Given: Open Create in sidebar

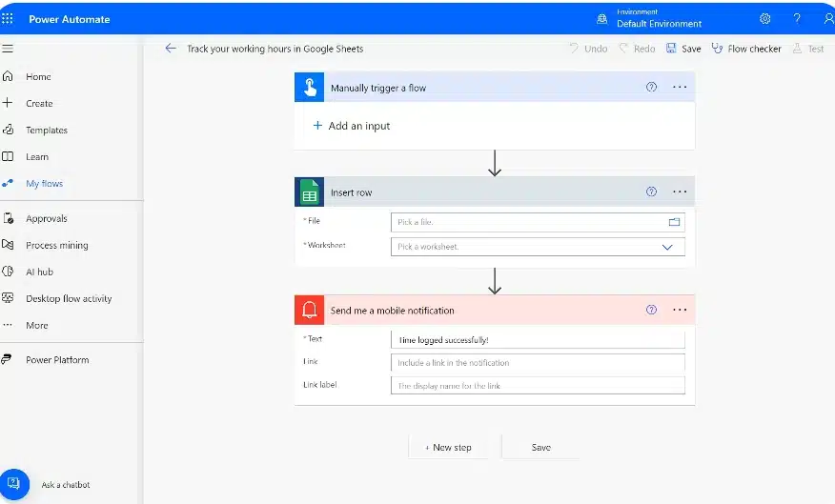Looking at the screenshot, I should point(39,103).
